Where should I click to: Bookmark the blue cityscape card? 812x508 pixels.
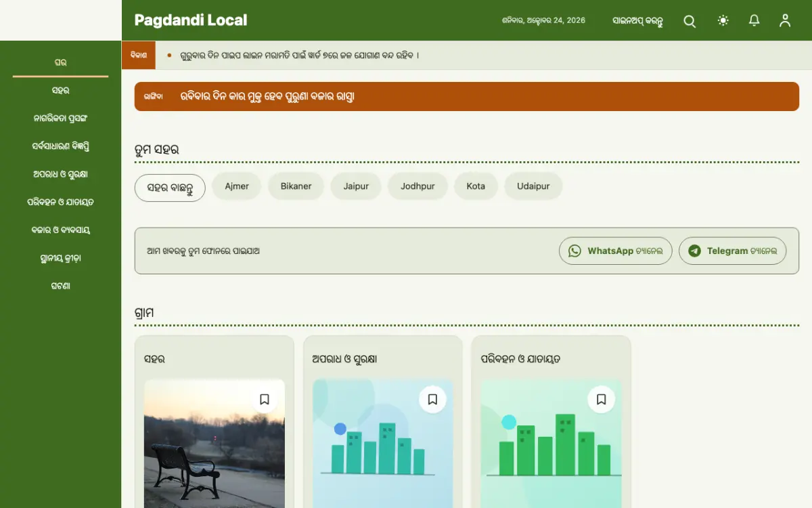(x=432, y=400)
